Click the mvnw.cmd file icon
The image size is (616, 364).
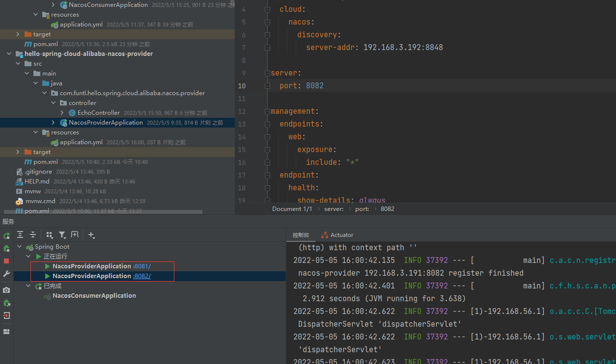tap(19, 201)
